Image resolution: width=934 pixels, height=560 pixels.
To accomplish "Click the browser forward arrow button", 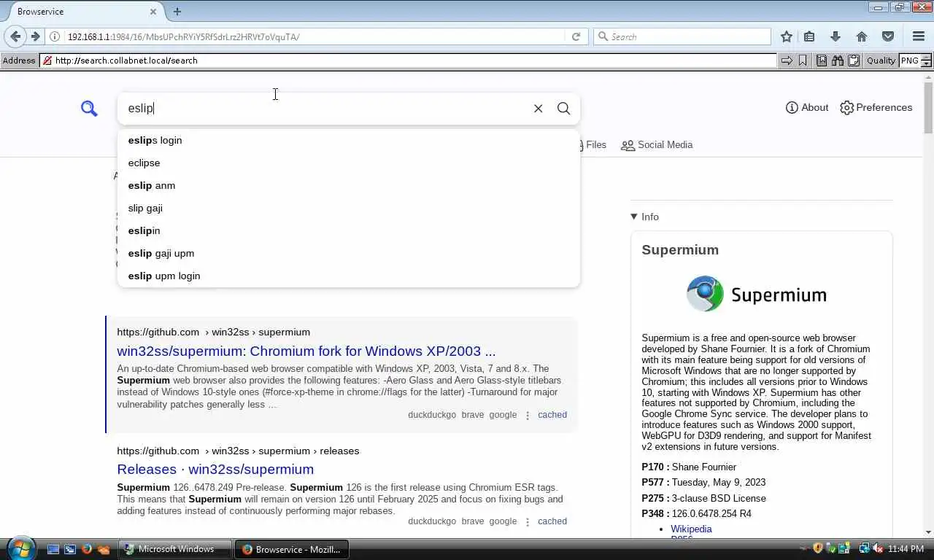I will pyautogui.click(x=35, y=36).
